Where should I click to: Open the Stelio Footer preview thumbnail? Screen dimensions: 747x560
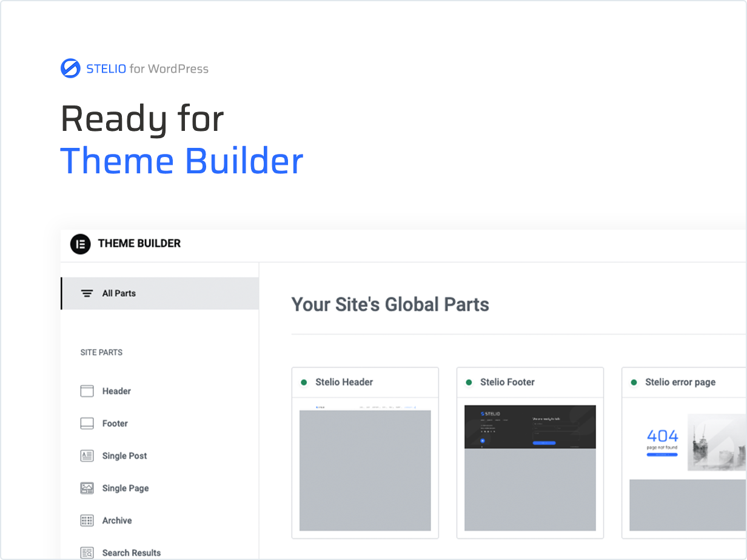click(530, 427)
